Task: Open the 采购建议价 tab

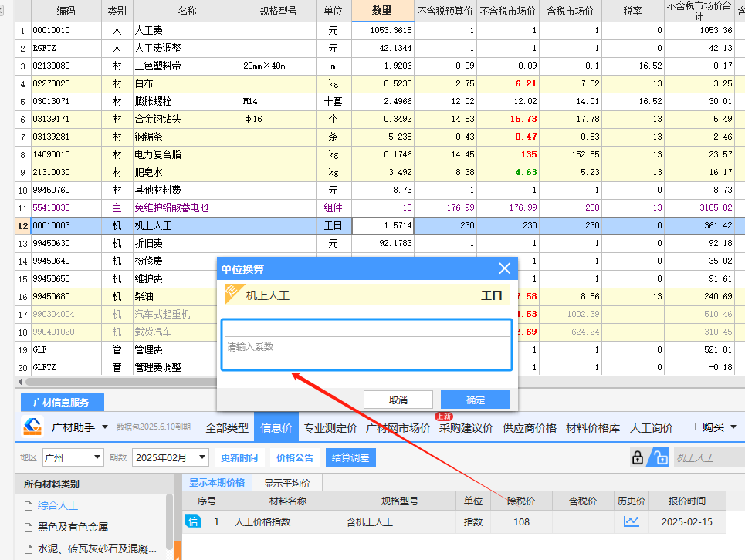Action: point(466,428)
